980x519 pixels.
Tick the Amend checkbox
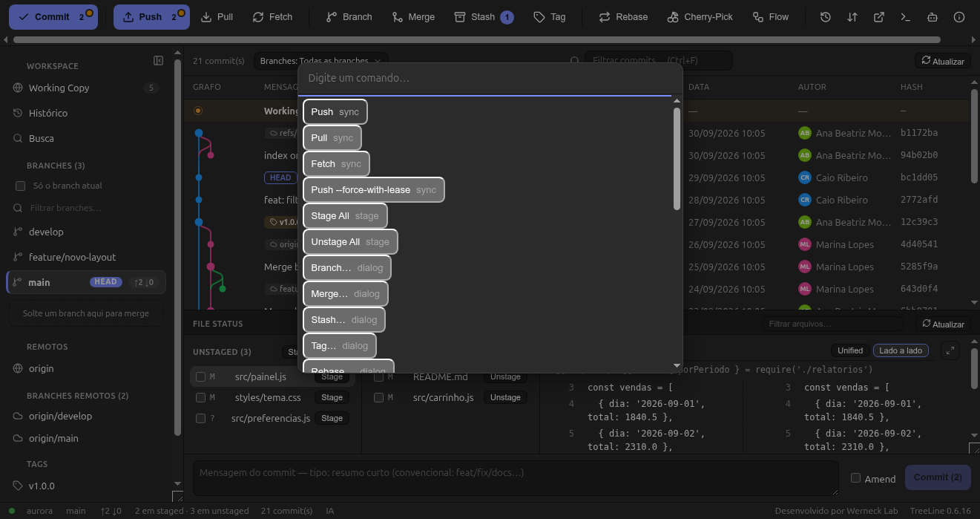pos(855,478)
